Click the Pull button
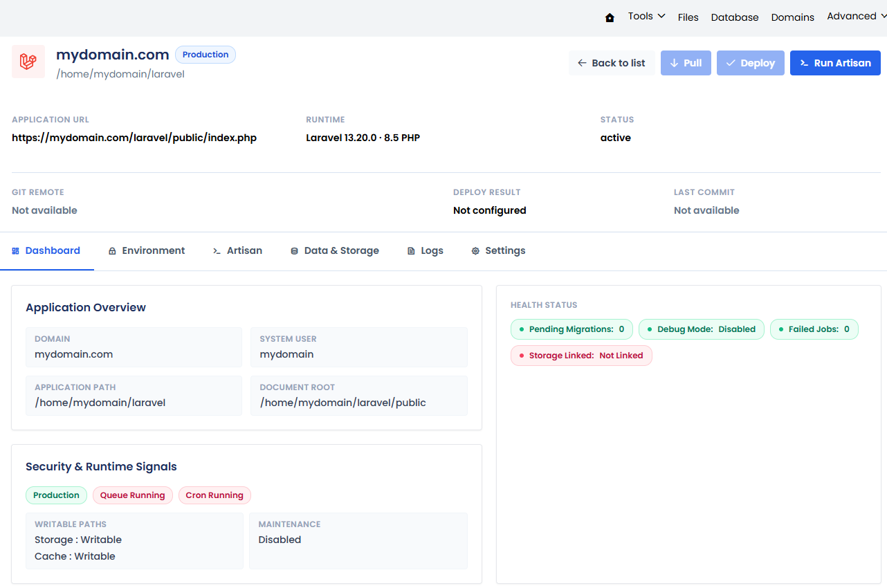Viewport: 887px width, 588px height. click(x=686, y=63)
